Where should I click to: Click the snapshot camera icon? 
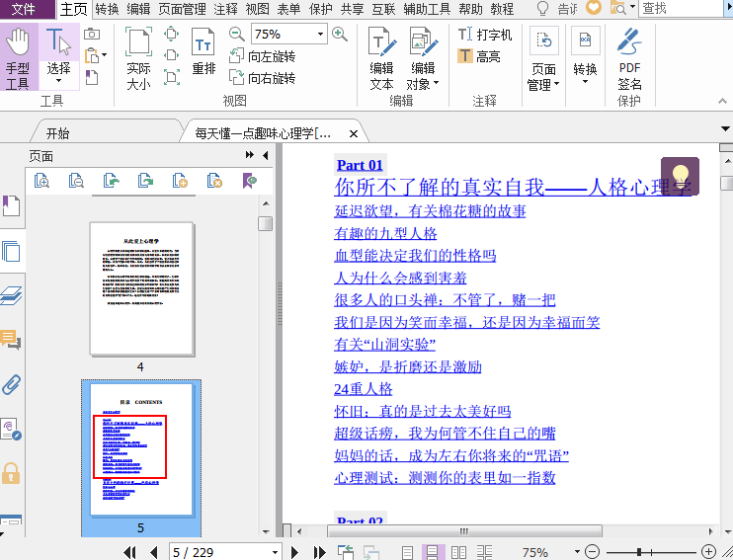[92, 35]
